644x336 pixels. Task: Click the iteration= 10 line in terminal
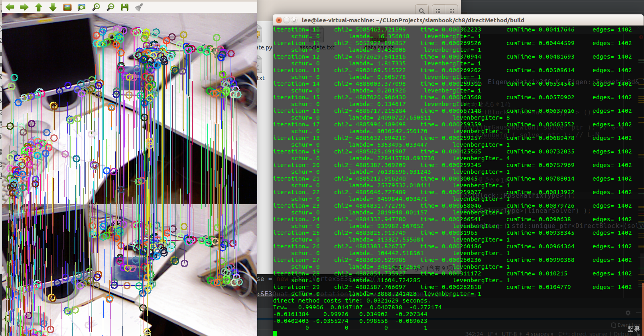[452, 29]
